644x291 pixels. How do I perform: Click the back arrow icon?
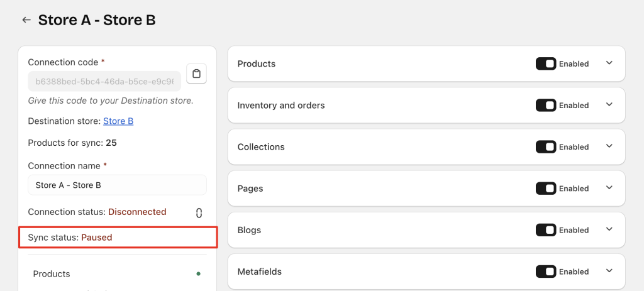tap(26, 20)
